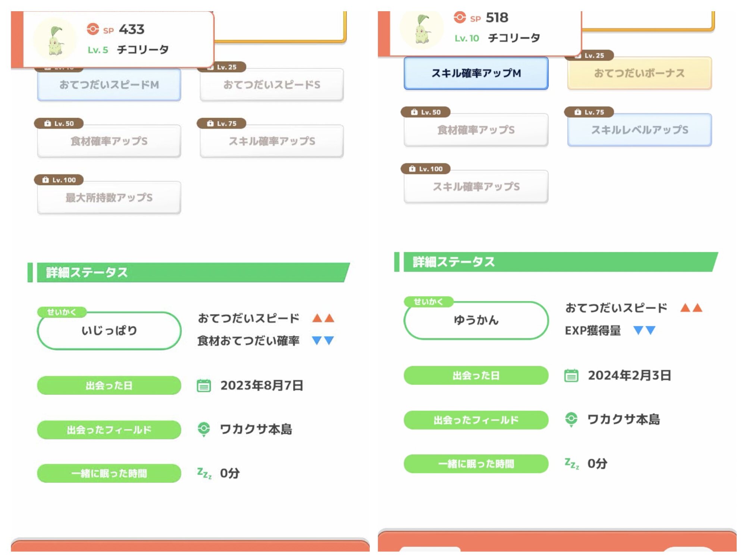Tap the left 詳細ステータス section header
The image size is (746, 560).
point(188,273)
